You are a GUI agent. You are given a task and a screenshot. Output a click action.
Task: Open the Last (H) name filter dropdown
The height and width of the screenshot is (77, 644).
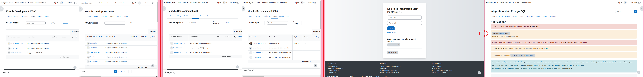(x=296, y=24)
